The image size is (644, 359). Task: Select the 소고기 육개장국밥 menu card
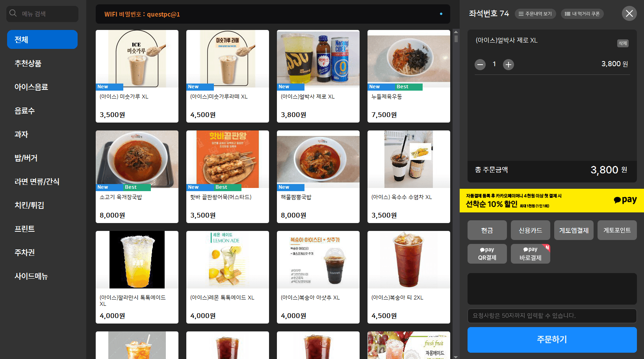click(137, 177)
